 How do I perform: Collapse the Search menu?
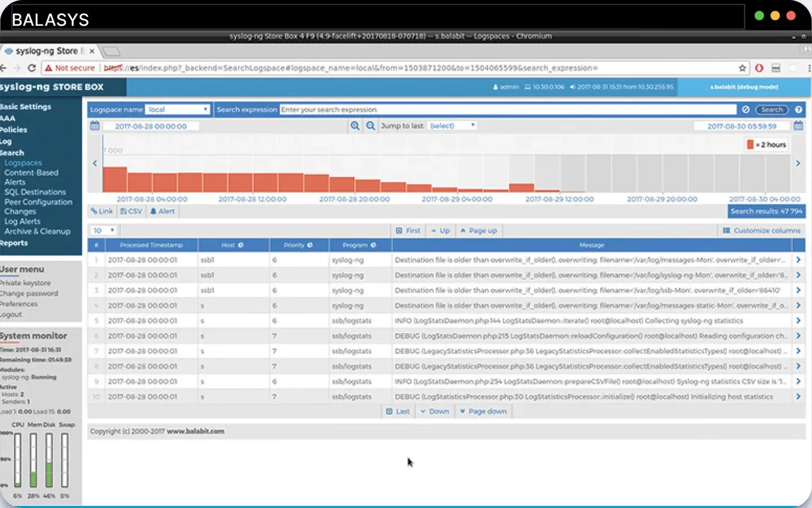coord(12,153)
